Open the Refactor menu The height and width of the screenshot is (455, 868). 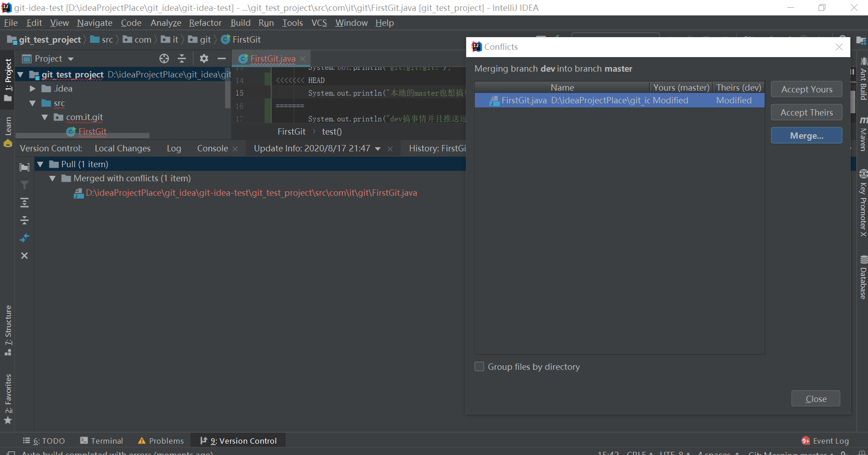pyautogui.click(x=205, y=23)
